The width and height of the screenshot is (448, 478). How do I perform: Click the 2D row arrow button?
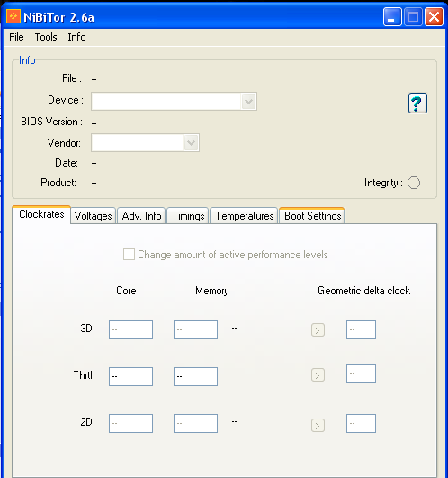coord(318,425)
